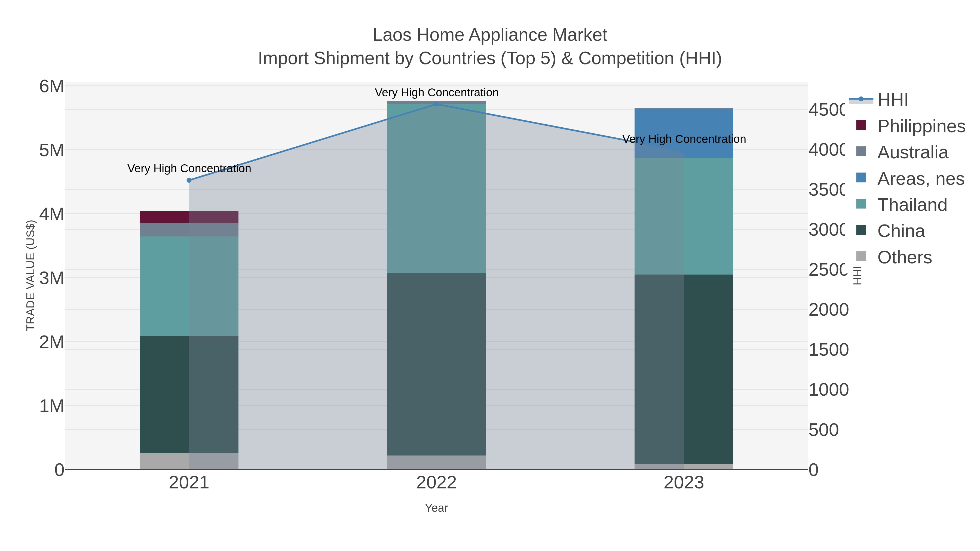Click the 2021 Others bar segment
The height and width of the screenshot is (551, 980).
pos(189,461)
